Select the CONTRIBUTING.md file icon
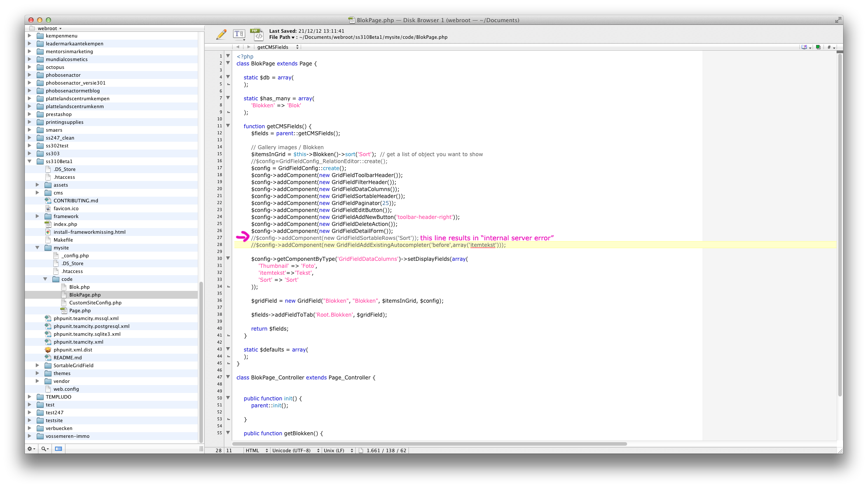This screenshot has width=868, height=488. point(48,201)
